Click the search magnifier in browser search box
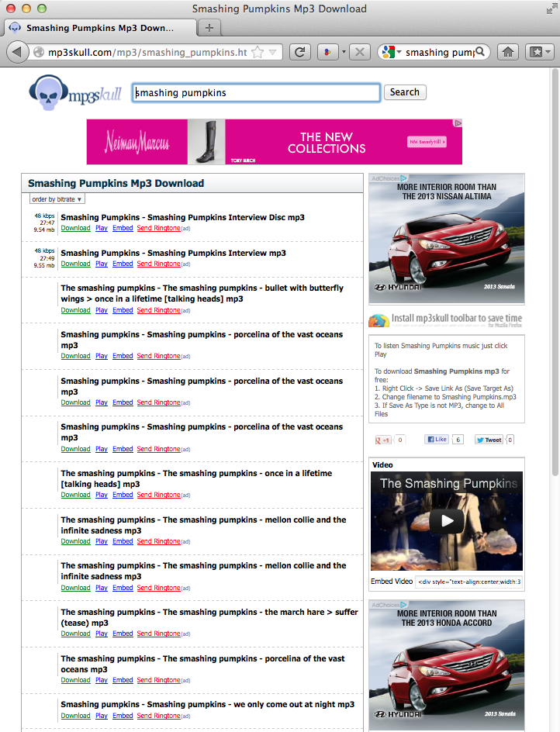560x732 pixels. 481,52
